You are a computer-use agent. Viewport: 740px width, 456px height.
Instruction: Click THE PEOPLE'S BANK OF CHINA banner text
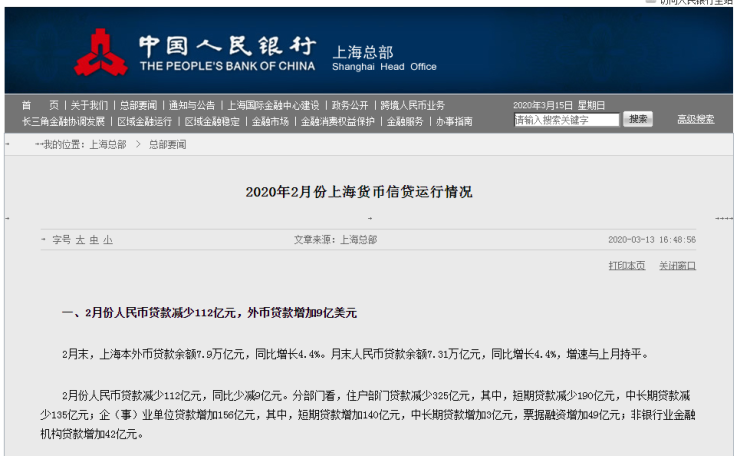[x=227, y=66]
